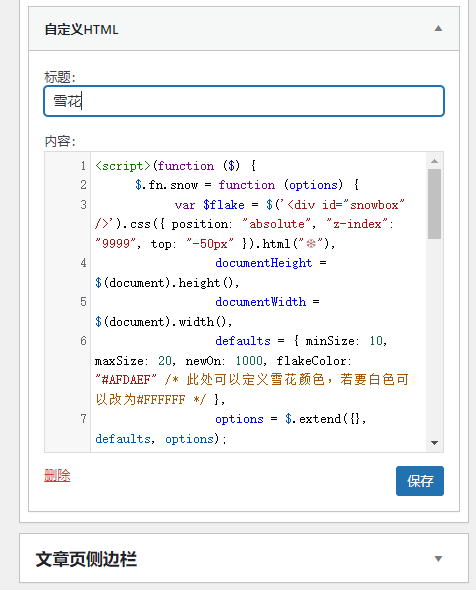476x590 pixels.
Task: Click the "newOn" text in code
Action: (x=203, y=361)
